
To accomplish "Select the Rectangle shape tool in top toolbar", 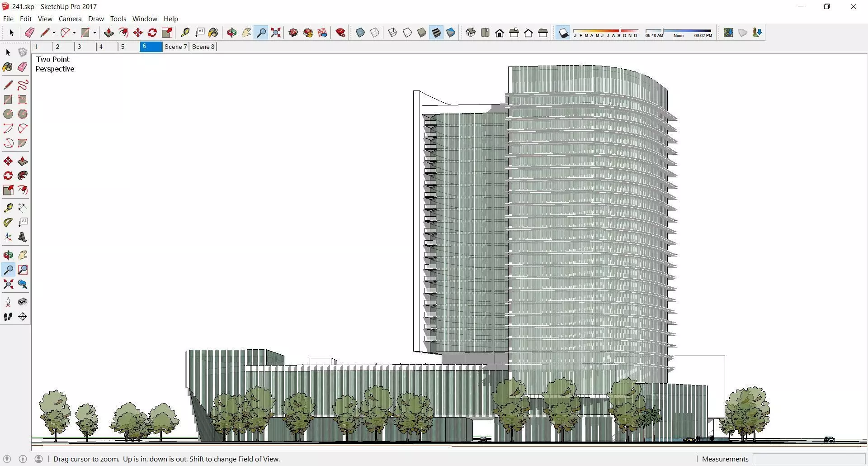I will [x=85, y=33].
